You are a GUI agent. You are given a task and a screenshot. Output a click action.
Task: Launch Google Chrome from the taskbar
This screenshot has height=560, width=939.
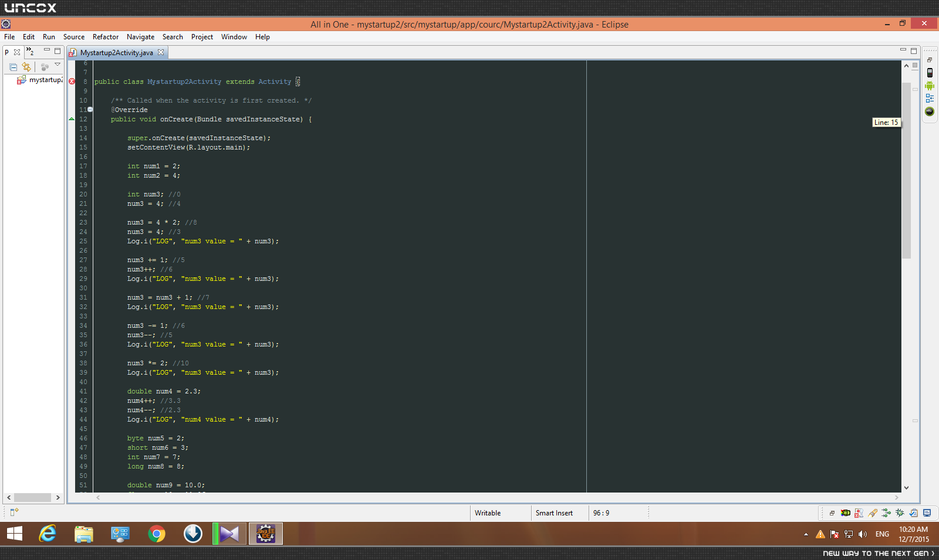tap(157, 534)
